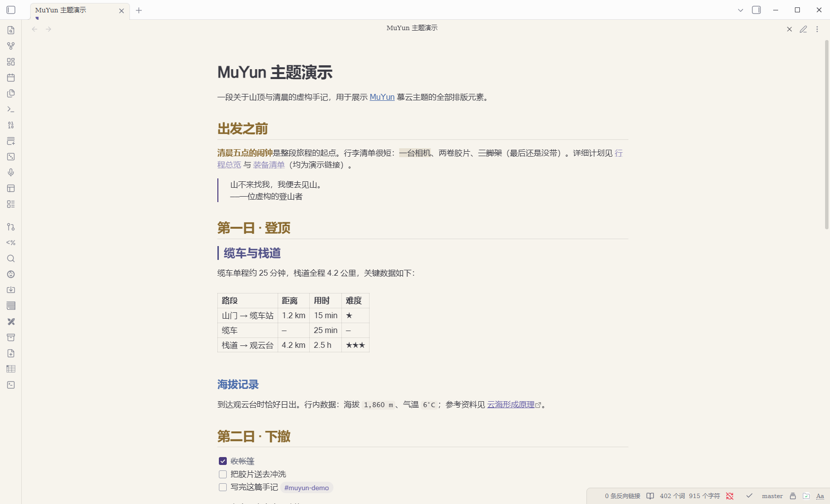Viewport: 830px width, 504px height.
Task: Click the stacked lines ribbon icon
Action: click(x=11, y=306)
